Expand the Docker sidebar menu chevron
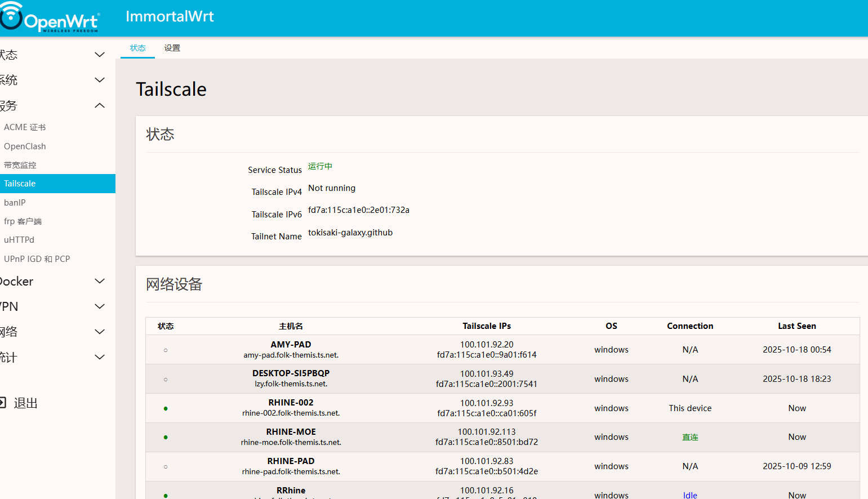 pyautogui.click(x=100, y=281)
